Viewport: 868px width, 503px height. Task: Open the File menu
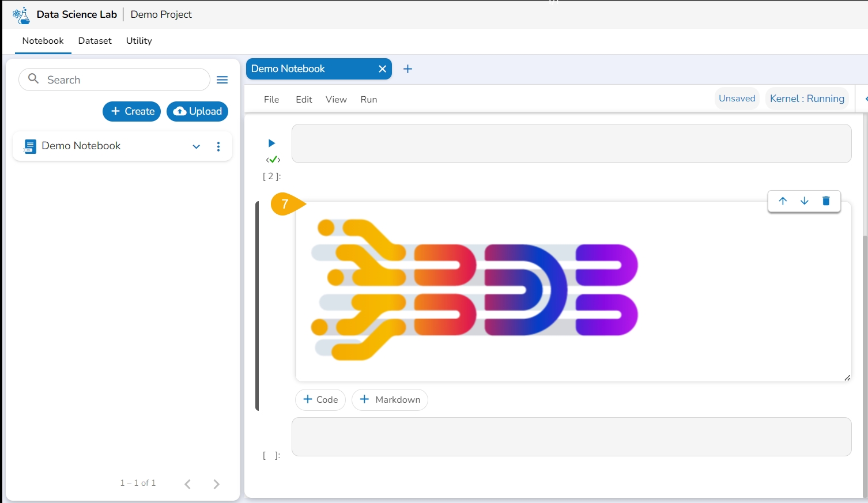coord(271,100)
